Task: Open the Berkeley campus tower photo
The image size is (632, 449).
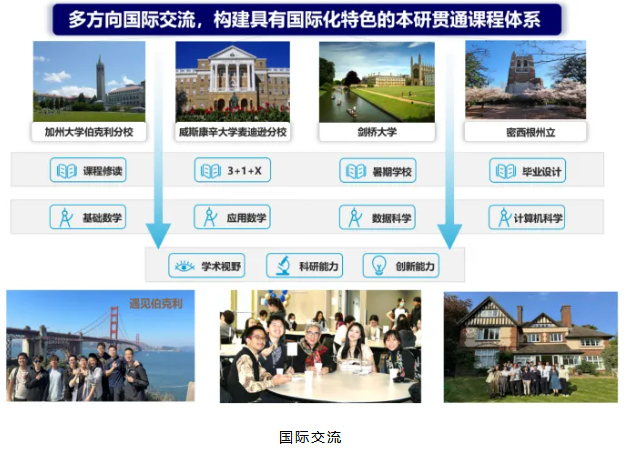Action: [88, 80]
